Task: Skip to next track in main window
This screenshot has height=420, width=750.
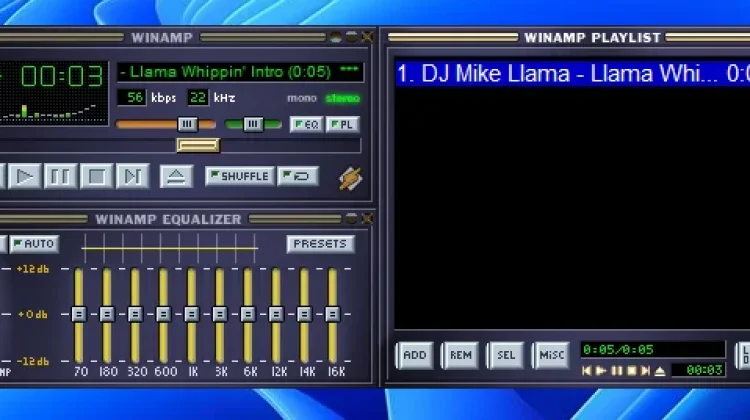Action: click(132, 177)
